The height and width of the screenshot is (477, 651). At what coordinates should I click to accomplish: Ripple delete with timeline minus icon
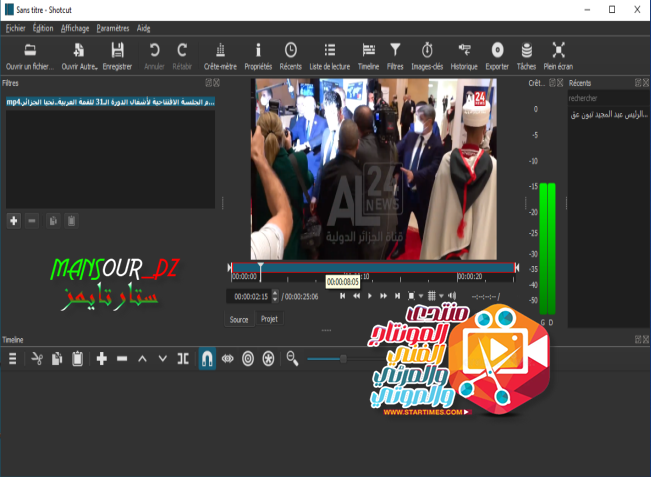click(122, 359)
